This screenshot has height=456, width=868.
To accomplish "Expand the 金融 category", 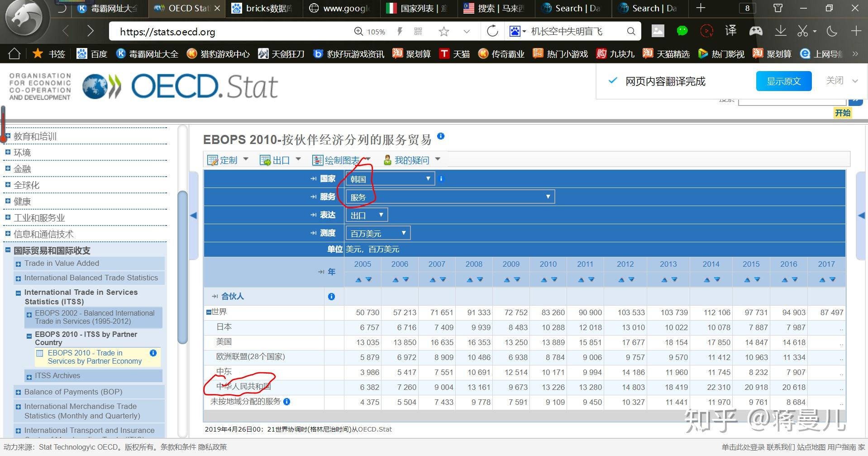I will tap(8, 168).
